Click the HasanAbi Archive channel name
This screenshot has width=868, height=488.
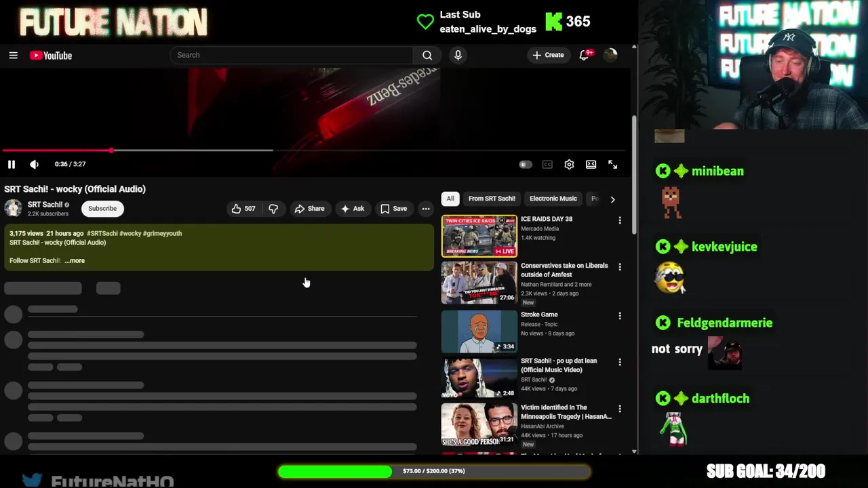click(x=542, y=426)
